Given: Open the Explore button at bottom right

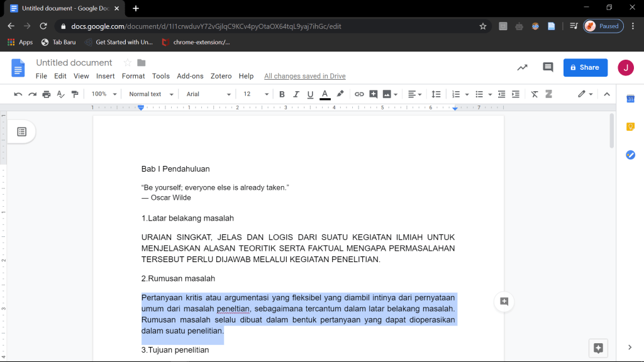Looking at the screenshot, I should point(598,348).
